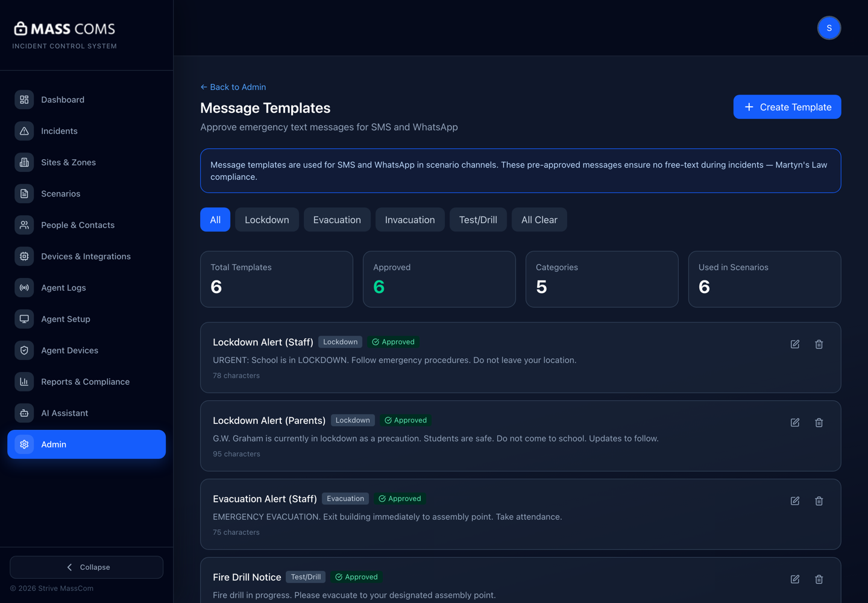Screen dimensions: 868x603
Task: Open Reports & Compliance menu label
Action: (x=86, y=382)
